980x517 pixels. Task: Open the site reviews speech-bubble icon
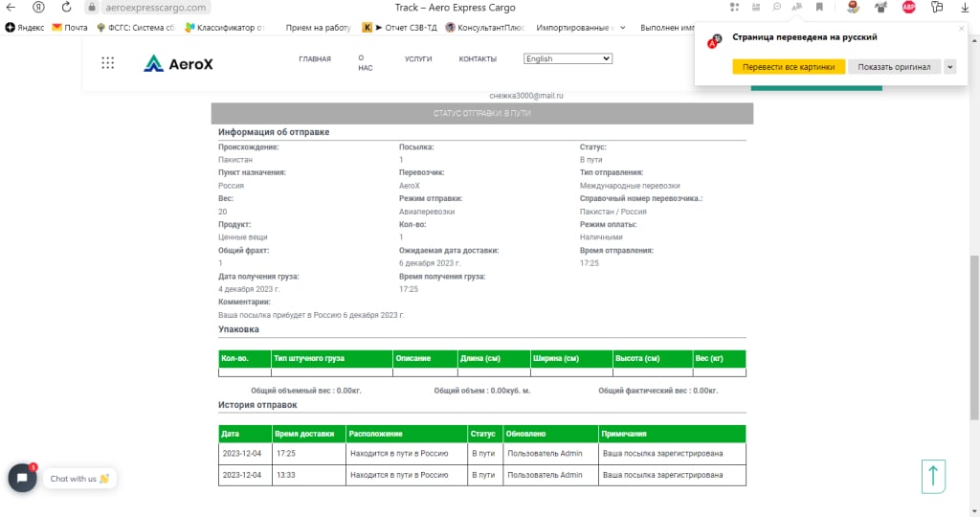pyautogui.click(x=777, y=7)
